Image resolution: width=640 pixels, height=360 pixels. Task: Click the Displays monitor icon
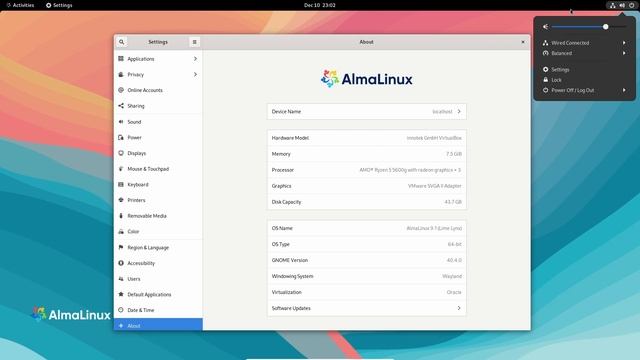point(121,153)
